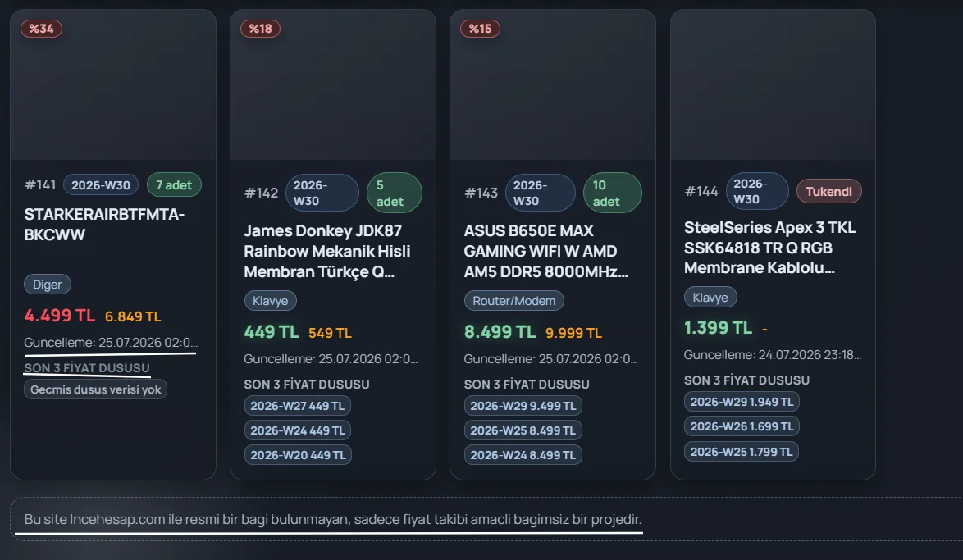The image size is (963, 560).
Task: Click the 2026-W29 9.499 TL price drop chip
Action: [523, 406]
